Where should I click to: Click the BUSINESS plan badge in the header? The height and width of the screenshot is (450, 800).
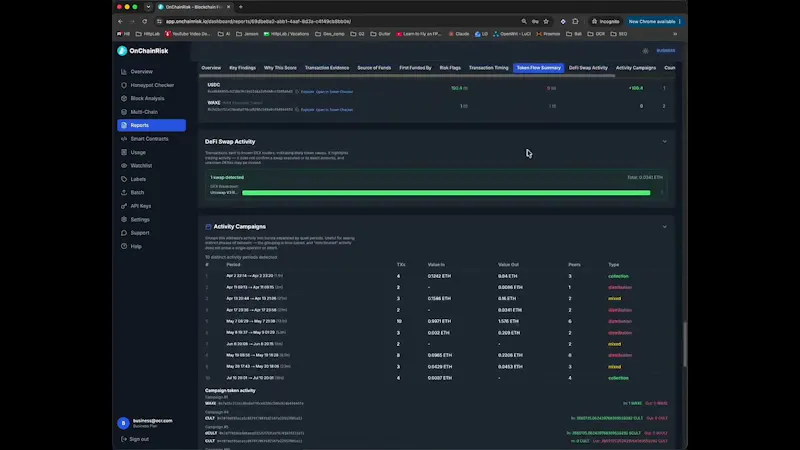point(665,51)
